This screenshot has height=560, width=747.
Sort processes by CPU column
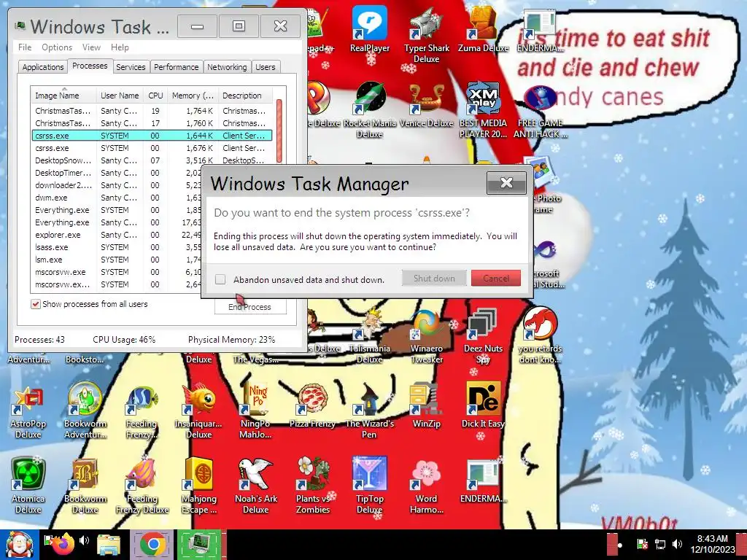pyautogui.click(x=155, y=96)
